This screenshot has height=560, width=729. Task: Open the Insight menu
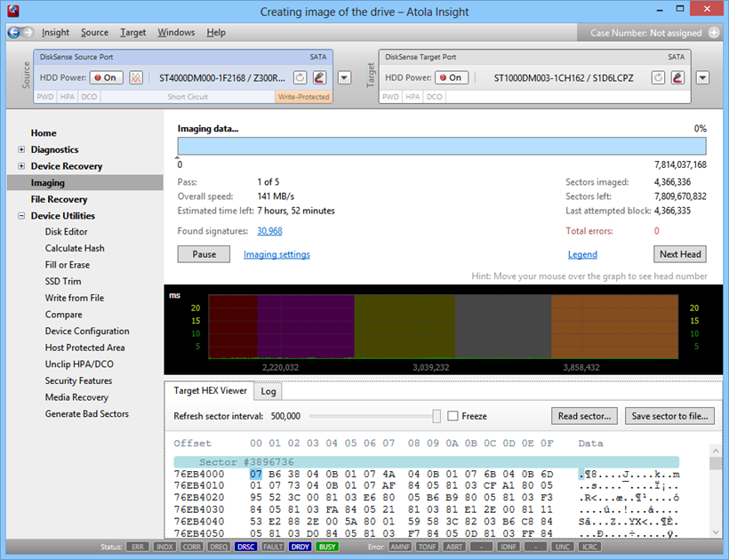click(x=55, y=33)
